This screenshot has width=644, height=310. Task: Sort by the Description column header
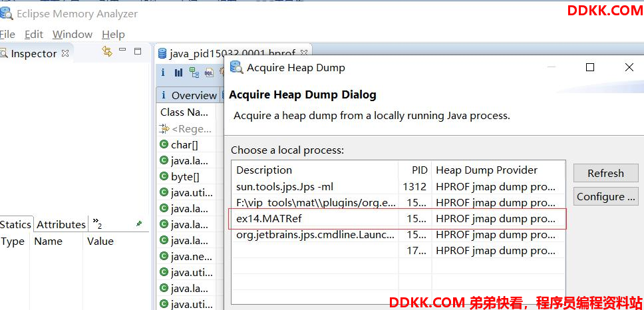coord(315,170)
